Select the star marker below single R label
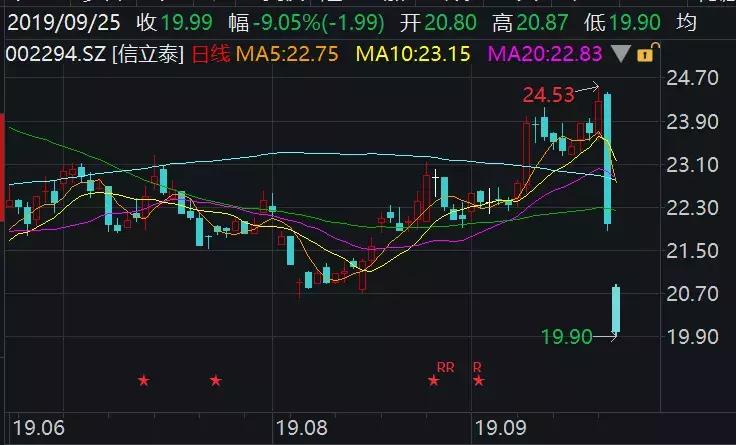This screenshot has width=736, height=445. [478, 380]
